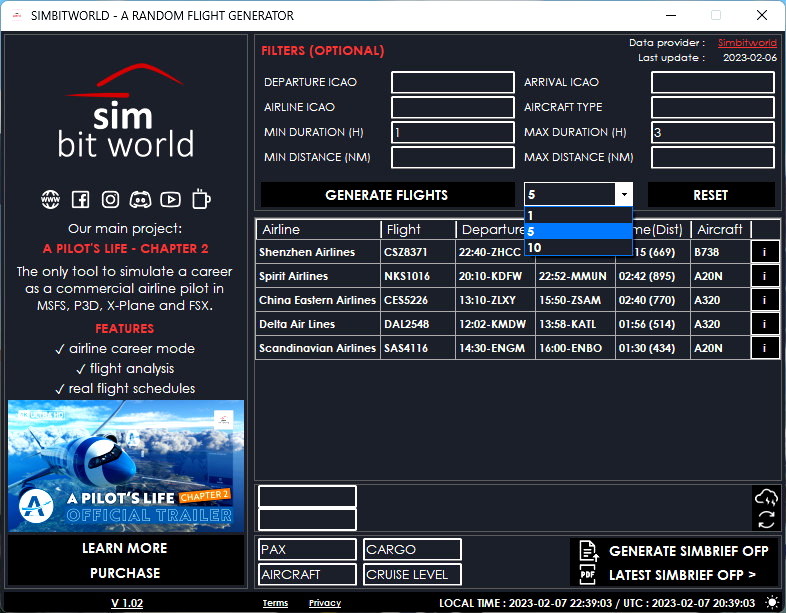Click the Airline ICAO input field
Screen dimensions: 786x613
(x=453, y=107)
